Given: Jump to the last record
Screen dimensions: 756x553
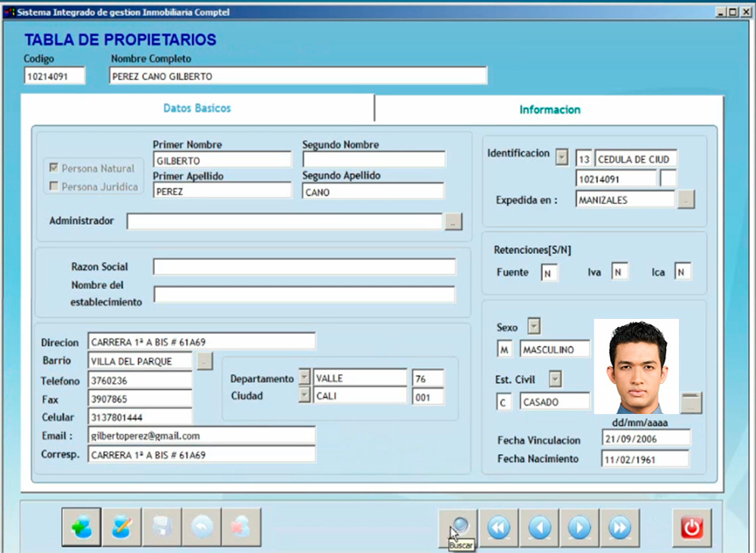Looking at the screenshot, I should [x=619, y=527].
